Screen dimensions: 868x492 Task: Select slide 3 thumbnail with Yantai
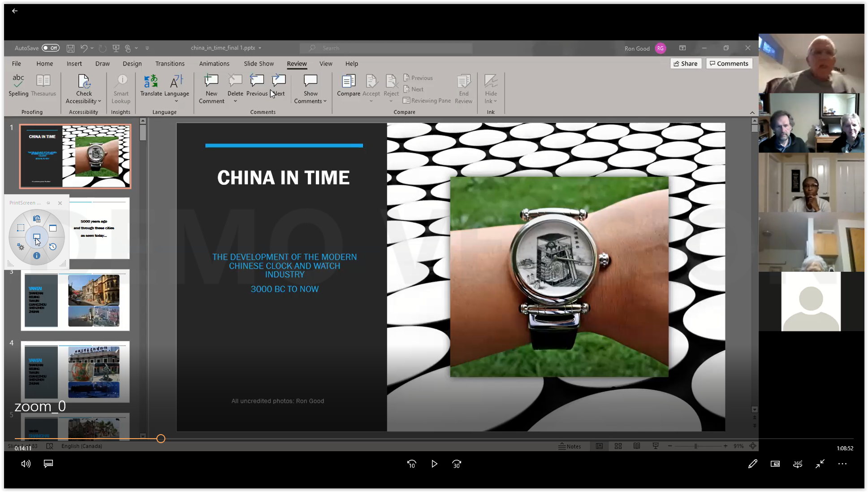coord(75,300)
